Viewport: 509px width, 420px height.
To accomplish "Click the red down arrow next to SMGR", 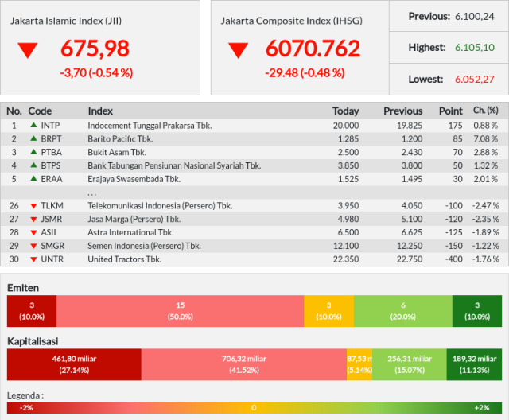I will pyautogui.click(x=33, y=246).
